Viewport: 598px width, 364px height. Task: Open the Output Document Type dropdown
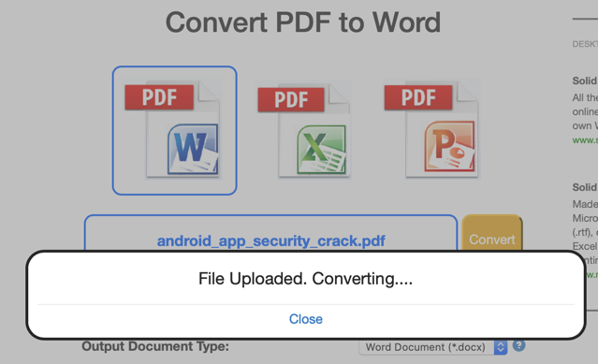tap(433, 347)
